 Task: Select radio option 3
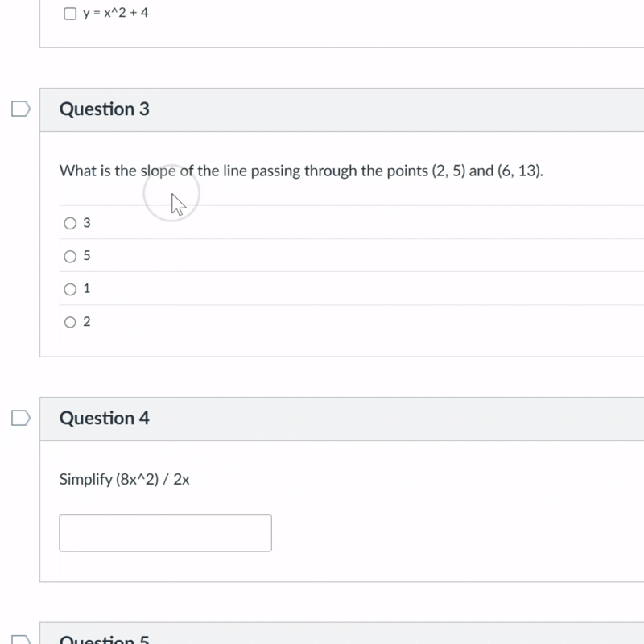click(70, 222)
